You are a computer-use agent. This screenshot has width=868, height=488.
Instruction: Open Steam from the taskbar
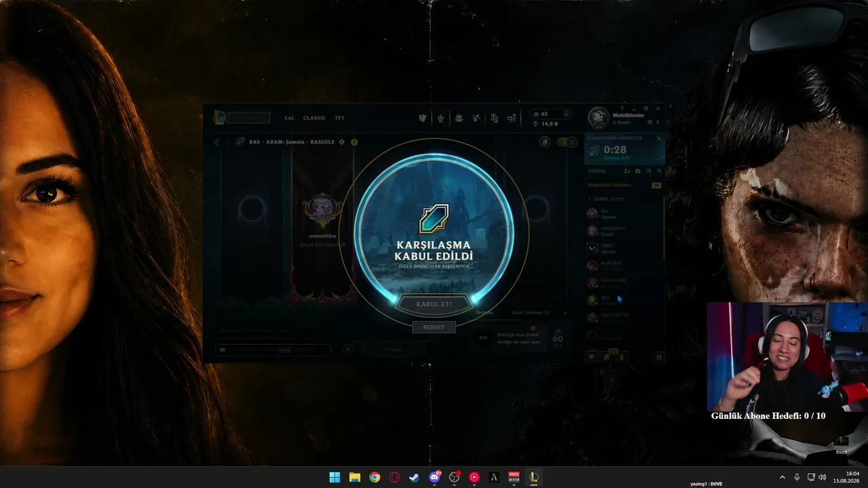point(414,477)
